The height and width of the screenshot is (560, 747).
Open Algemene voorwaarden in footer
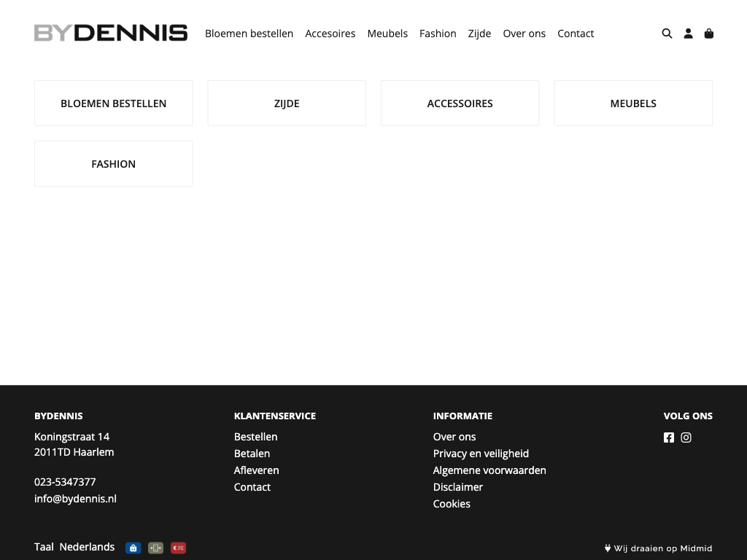coord(489,470)
